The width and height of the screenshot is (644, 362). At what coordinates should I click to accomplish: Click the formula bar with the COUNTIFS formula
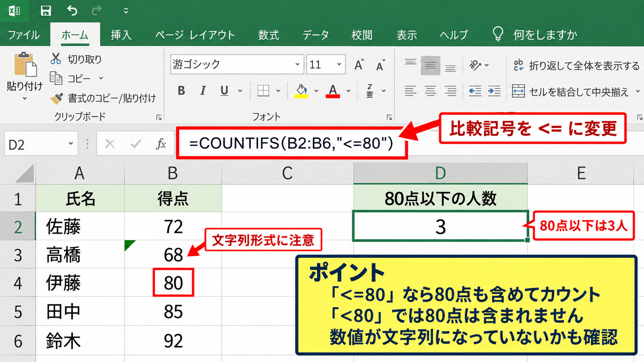click(292, 143)
